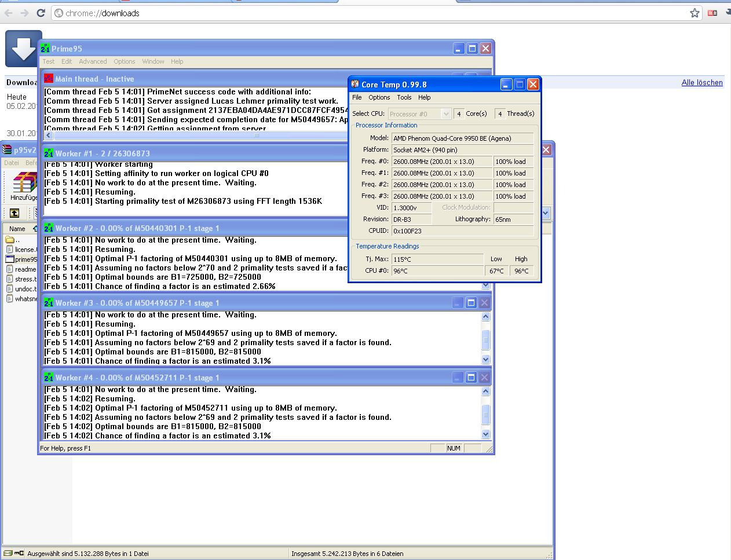The height and width of the screenshot is (560, 731).
Task: Go up one folder in WinRAR
Action: point(14,213)
